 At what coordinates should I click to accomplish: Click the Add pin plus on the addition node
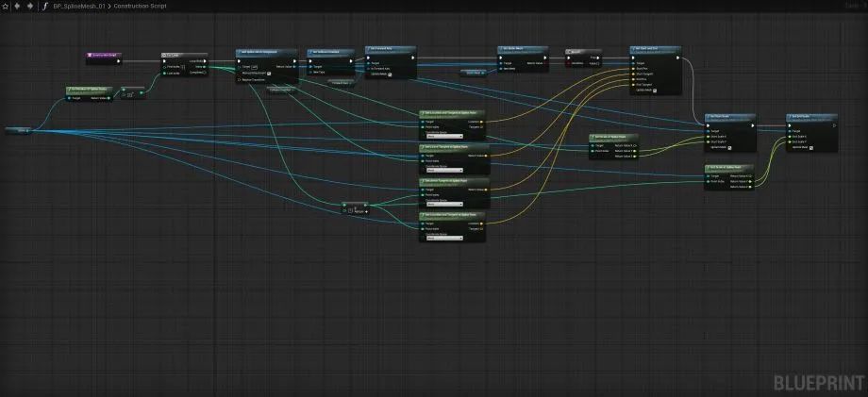click(366, 211)
